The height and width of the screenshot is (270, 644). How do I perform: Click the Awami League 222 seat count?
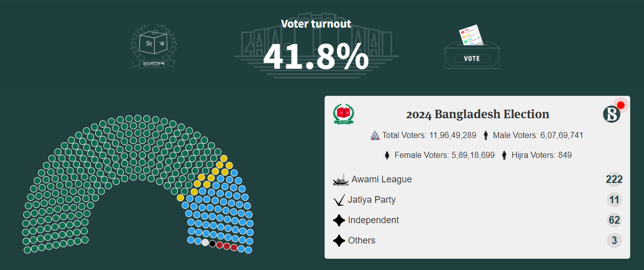pyautogui.click(x=614, y=179)
